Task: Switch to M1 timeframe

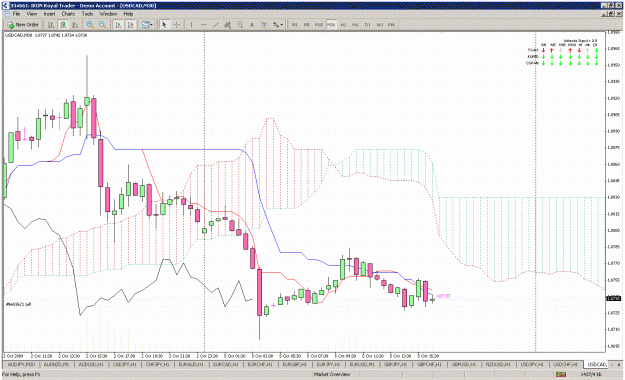Action: click(295, 25)
